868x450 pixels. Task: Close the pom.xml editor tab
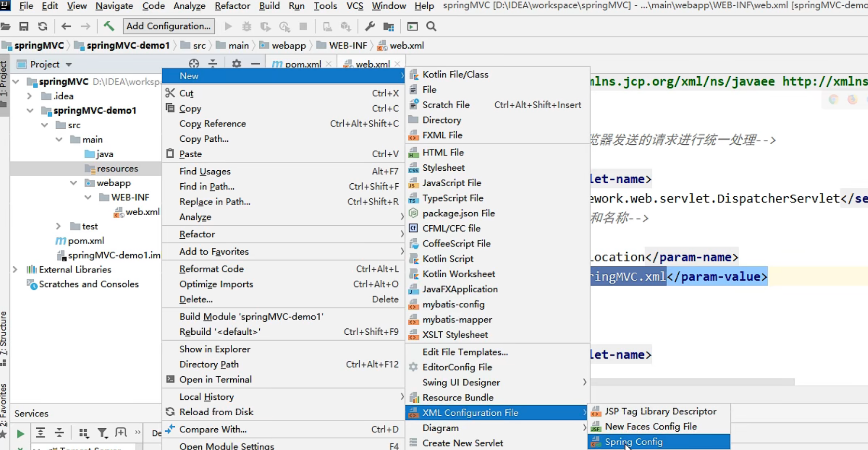329,64
